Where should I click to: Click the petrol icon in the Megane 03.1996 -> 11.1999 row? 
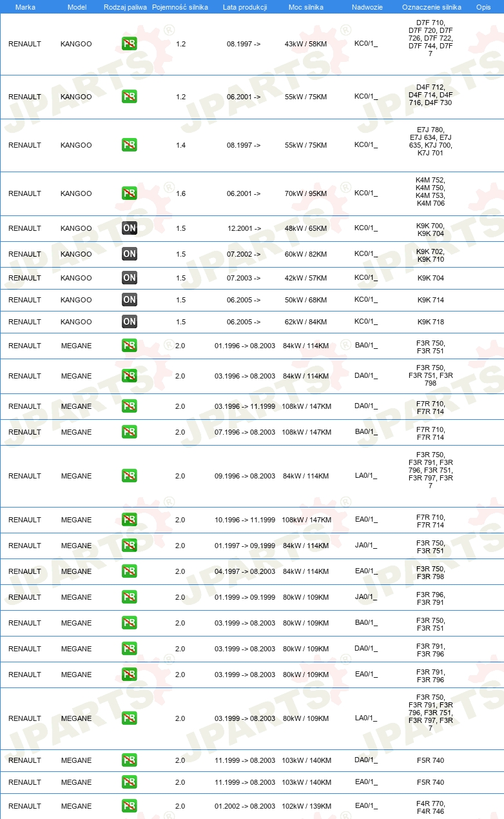coord(130,406)
